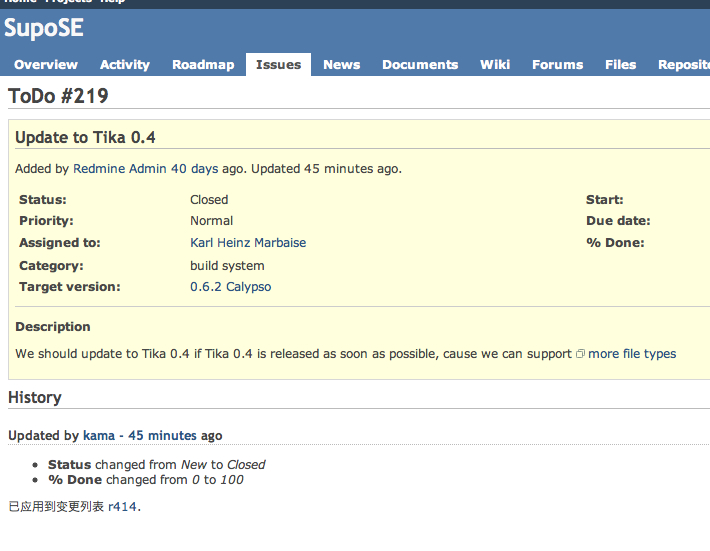The width and height of the screenshot is (710, 551).
Task: Switch to the Forums tab
Action: click(x=557, y=65)
